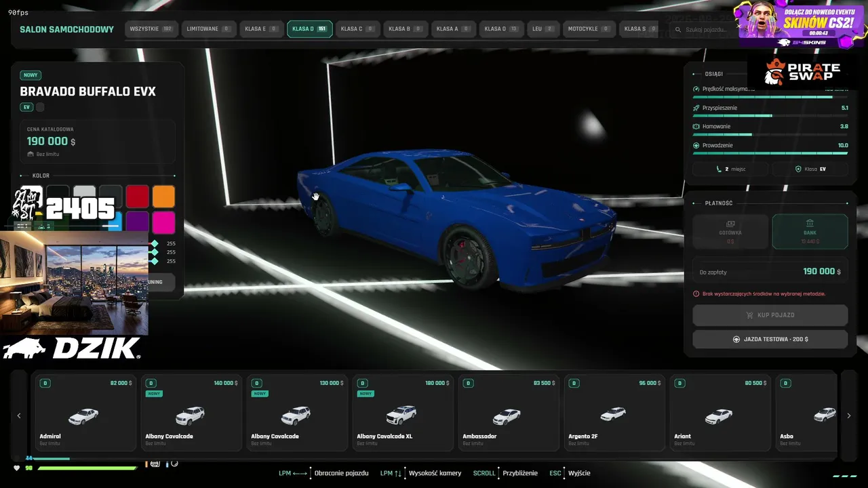This screenshot has height=488, width=868.
Task: Select Gotówka as the payment method
Action: pyautogui.click(x=730, y=232)
